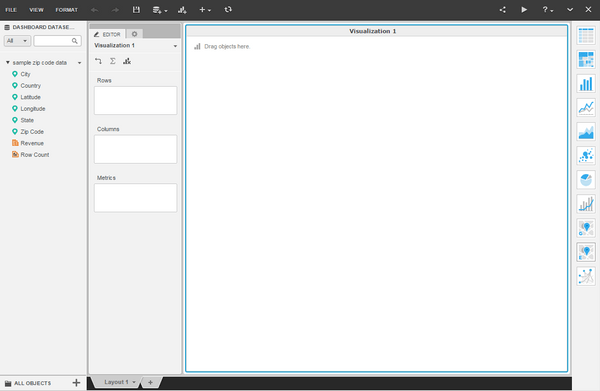
Task: Select the Network visualization icon
Action: tap(586, 276)
